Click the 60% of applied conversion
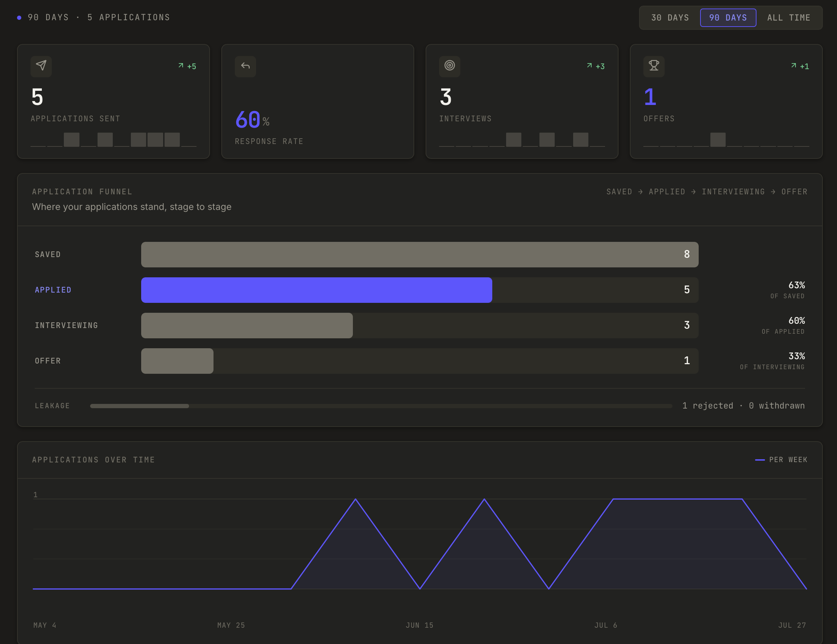This screenshot has height=644, width=837. coord(783,325)
